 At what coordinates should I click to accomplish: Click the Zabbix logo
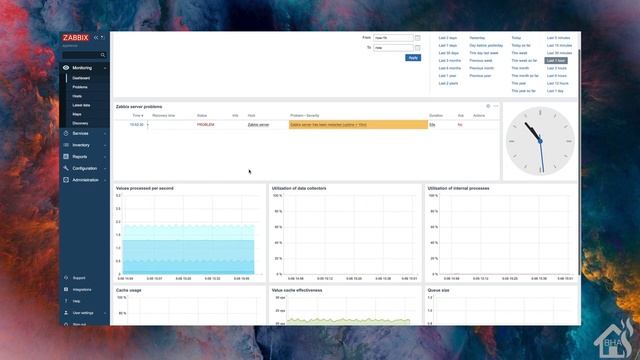pos(76,38)
